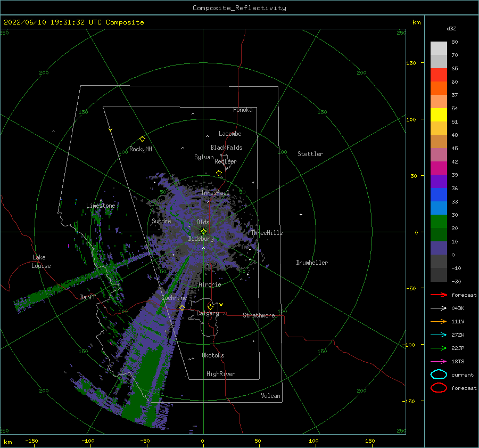This screenshot has height=448, width=479.
Task: Click the Lacombe town label
Action: (230, 134)
